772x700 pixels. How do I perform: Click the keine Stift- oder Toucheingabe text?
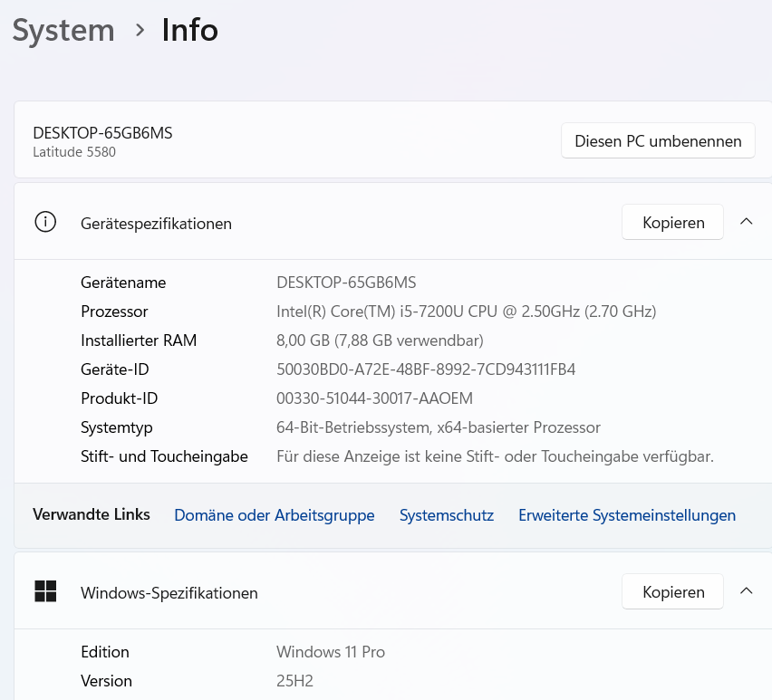pyautogui.click(x=495, y=456)
